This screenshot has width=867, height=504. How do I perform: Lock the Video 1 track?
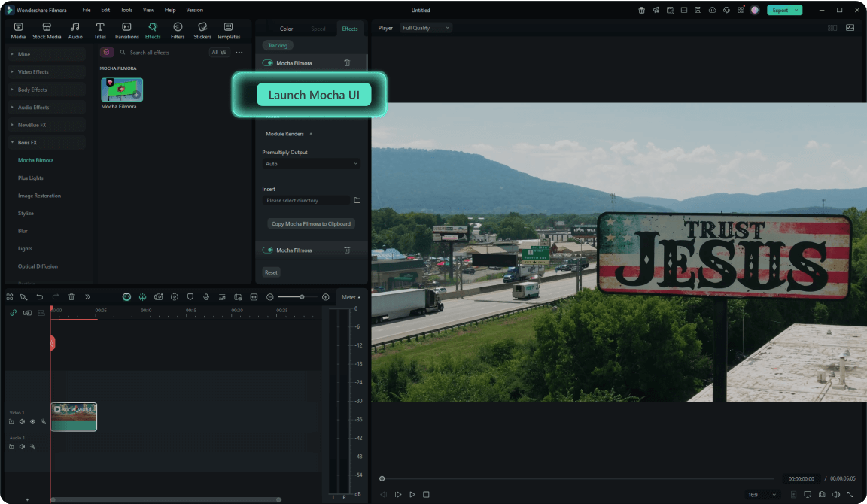point(11,422)
